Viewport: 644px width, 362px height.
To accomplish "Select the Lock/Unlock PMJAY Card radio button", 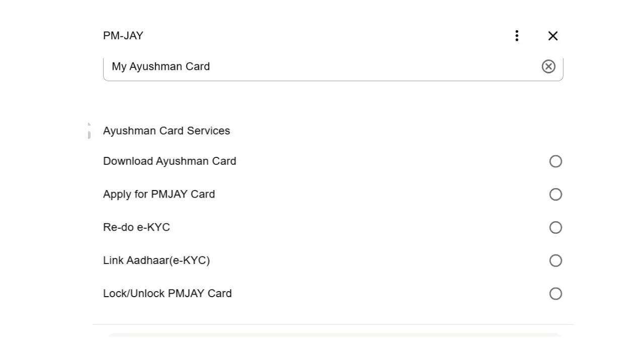I will (x=555, y=294).
